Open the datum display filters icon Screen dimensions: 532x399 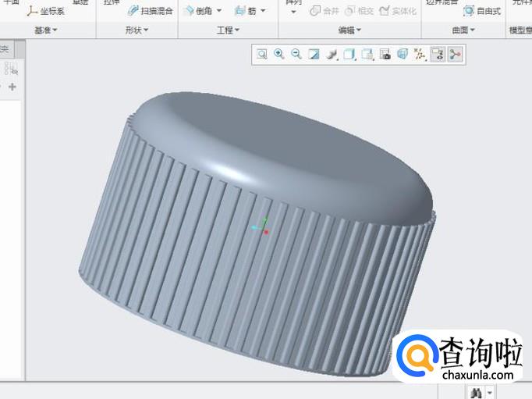tap(420, 55)
